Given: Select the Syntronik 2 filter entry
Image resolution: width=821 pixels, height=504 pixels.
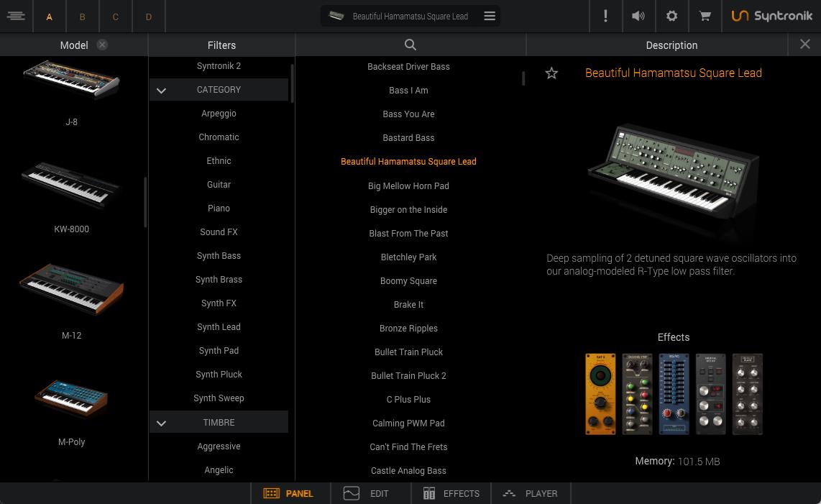Looking at the screenshot, I should coord(219,66).
